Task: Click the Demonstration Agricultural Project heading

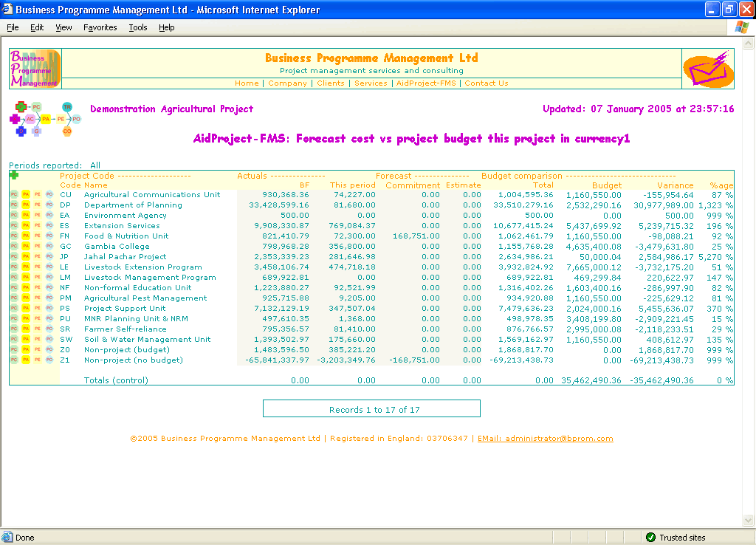Action: (x=171, y=109)
